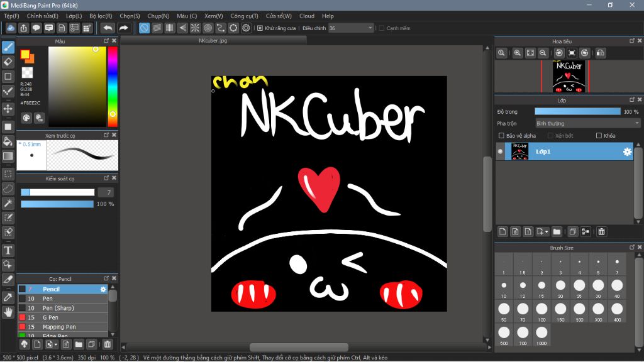Enable the Xén bớt checkbox
Viewport: 644px width, 362px height.
tap(550, 136)
